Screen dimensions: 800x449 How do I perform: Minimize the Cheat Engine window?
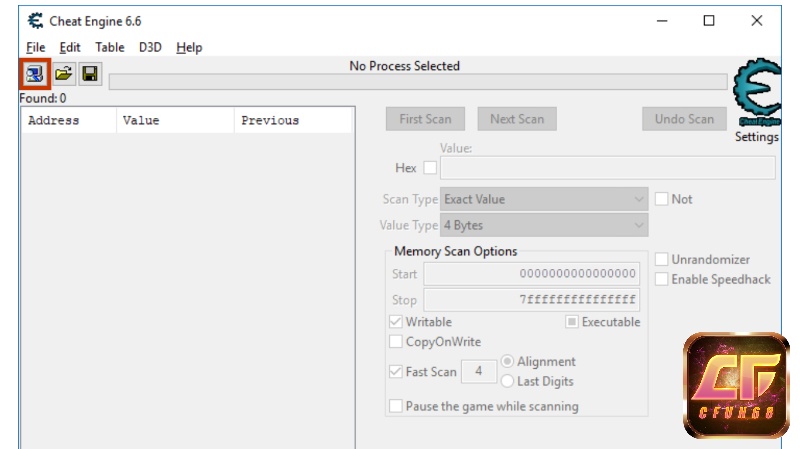point(662,21)
